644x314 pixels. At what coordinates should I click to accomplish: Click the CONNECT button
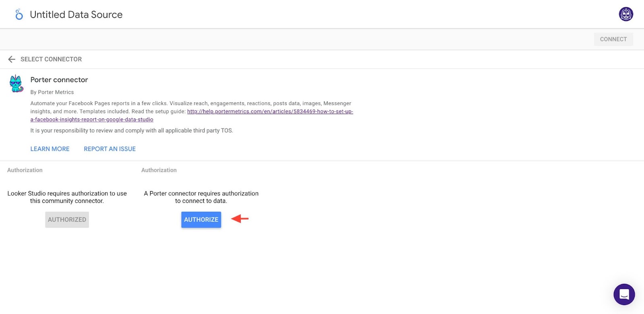(x=613, y=39)
